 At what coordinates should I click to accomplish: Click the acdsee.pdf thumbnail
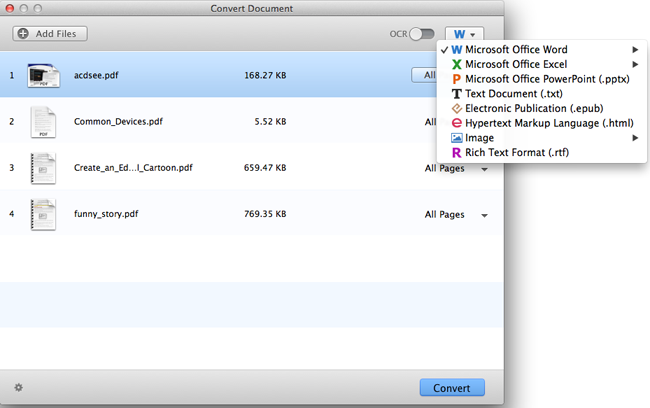click(44, 75)
